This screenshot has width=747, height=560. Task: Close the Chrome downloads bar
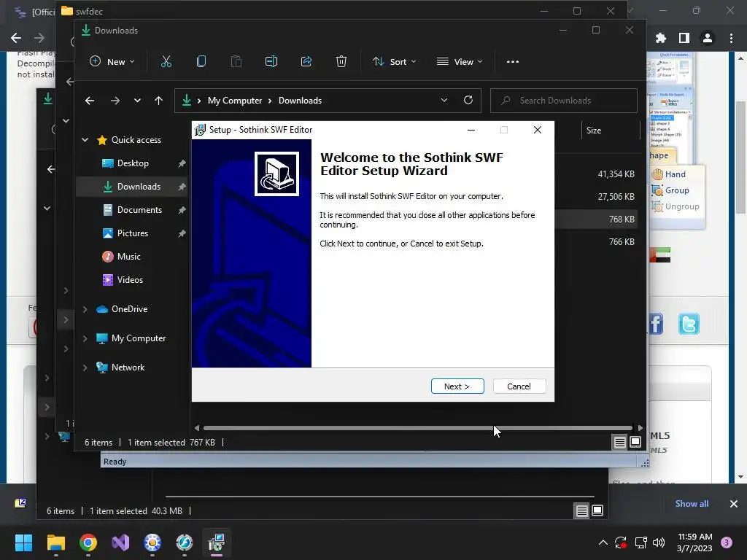tap(734, 504)
